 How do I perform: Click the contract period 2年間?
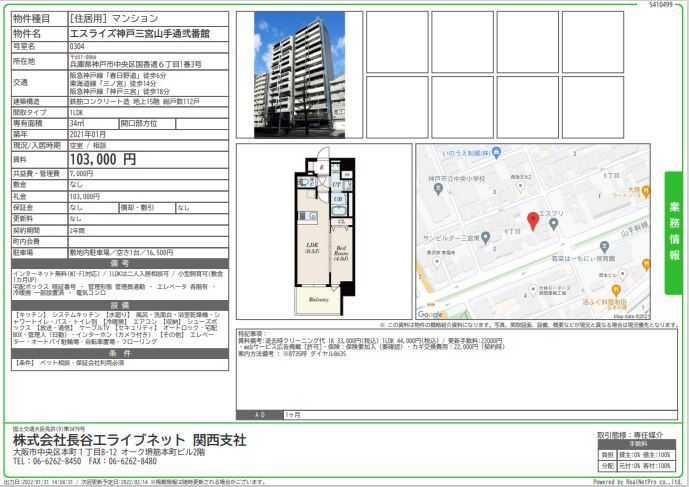77,230
